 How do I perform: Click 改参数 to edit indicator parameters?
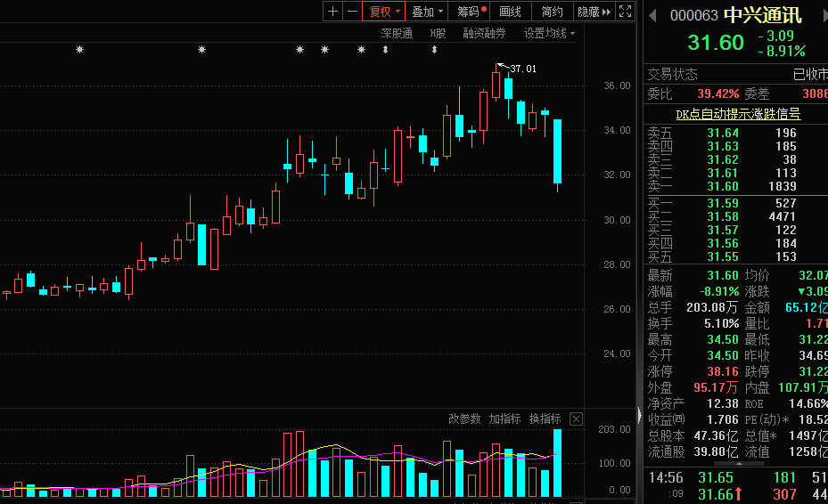[x=464, y=419]
